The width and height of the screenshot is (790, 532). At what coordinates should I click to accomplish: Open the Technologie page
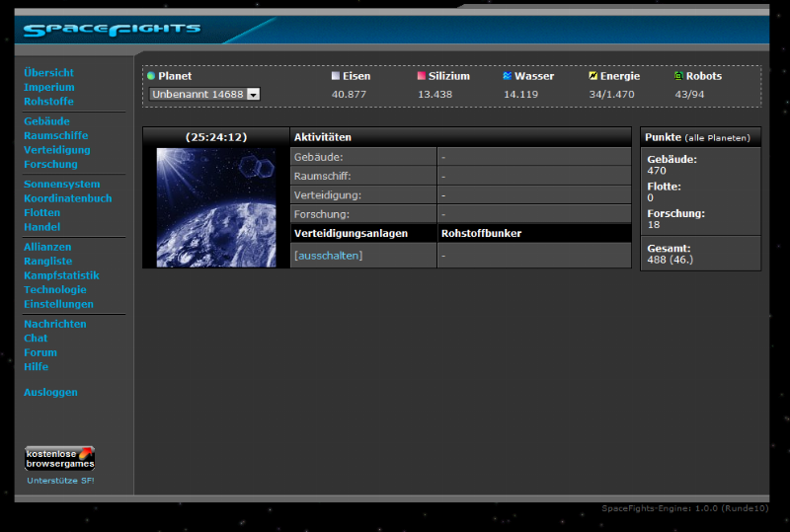pos(55,289)
